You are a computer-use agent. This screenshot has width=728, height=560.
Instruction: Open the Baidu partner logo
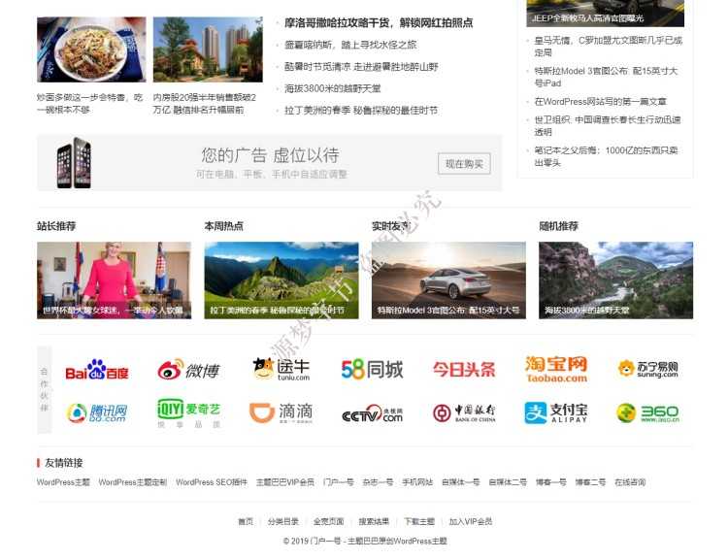(x=96, y=370)
